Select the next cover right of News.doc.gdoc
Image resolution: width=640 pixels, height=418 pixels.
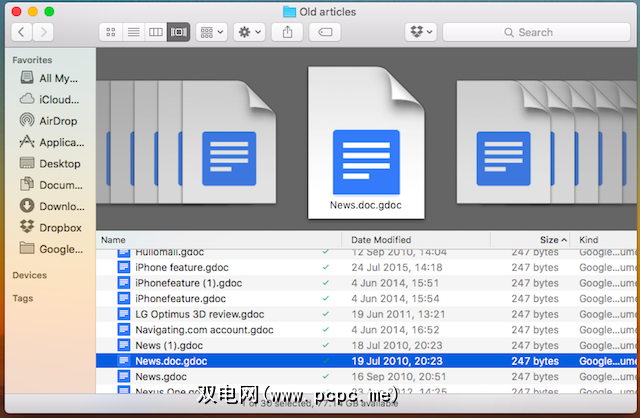coord(504,142)
